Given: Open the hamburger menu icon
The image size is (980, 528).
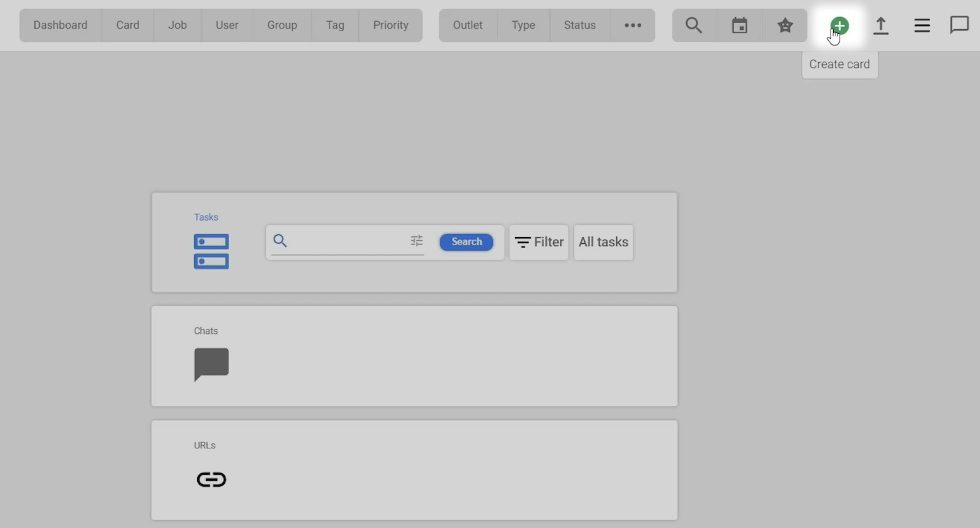Looking at the screenshot, I should pos(922,25).
